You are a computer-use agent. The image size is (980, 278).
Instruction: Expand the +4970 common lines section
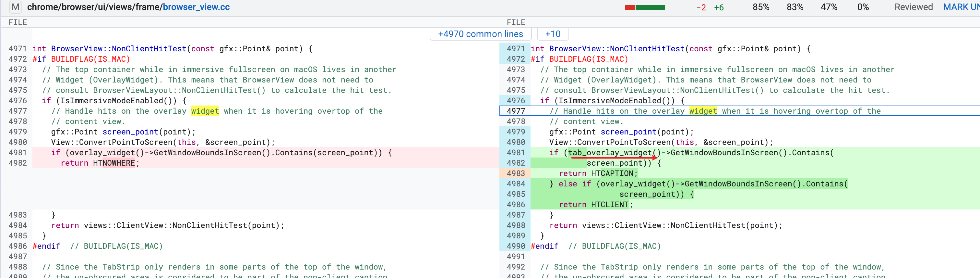[480, 34]
